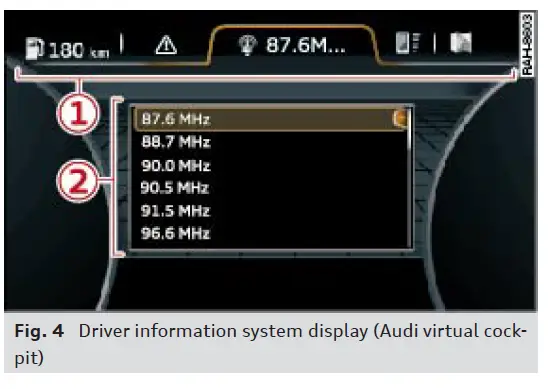Screen dimensions: 548x389
Task: Open the phone tab icon
Action: (408, 43)
